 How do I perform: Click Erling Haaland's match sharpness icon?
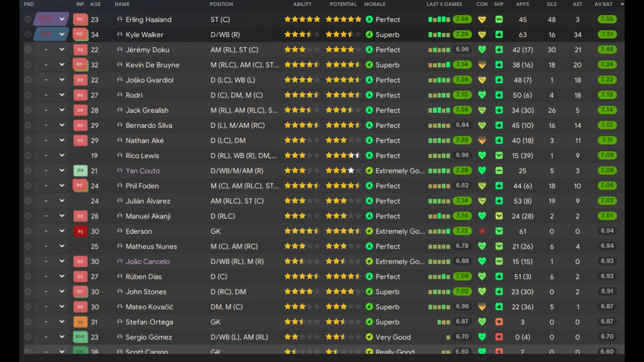pos(499,20)
